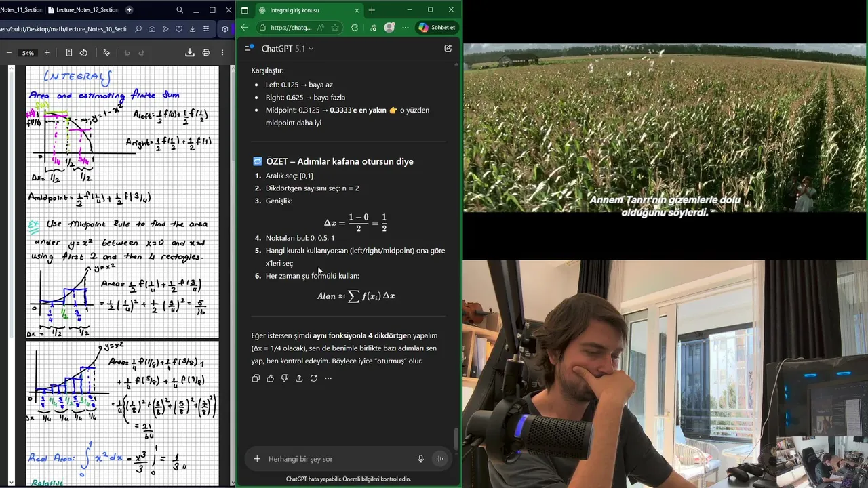Click the 'Right: 0.625 → baya fazla' bullet
Screen dimensions: 868x488
point(305,98)
